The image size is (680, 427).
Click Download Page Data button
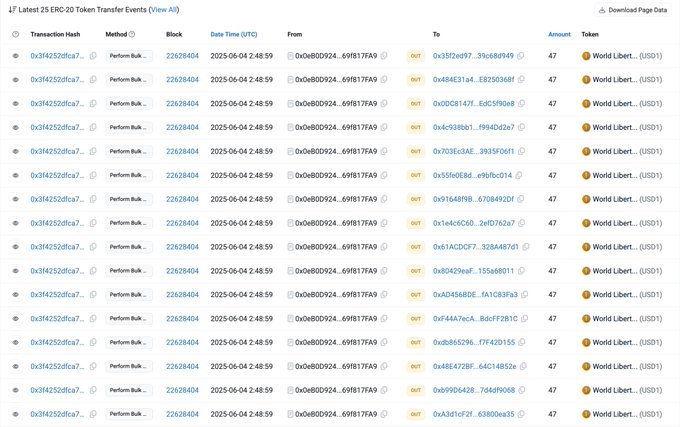632,10
